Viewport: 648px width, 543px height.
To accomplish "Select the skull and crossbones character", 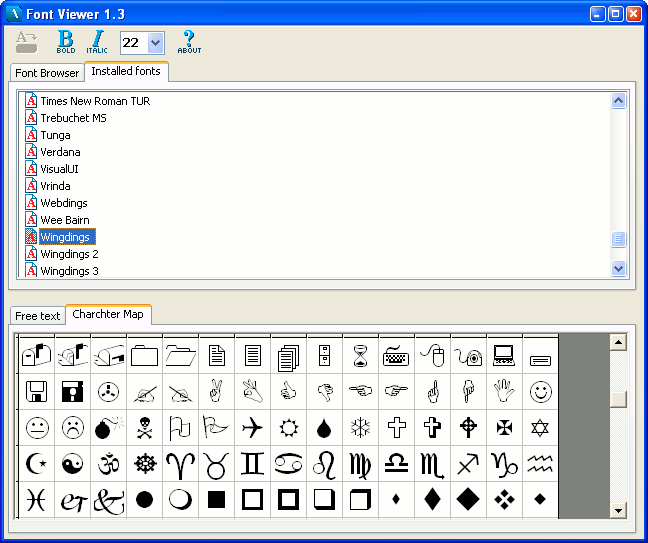I will pyautogui.click(x=145, y=428).
